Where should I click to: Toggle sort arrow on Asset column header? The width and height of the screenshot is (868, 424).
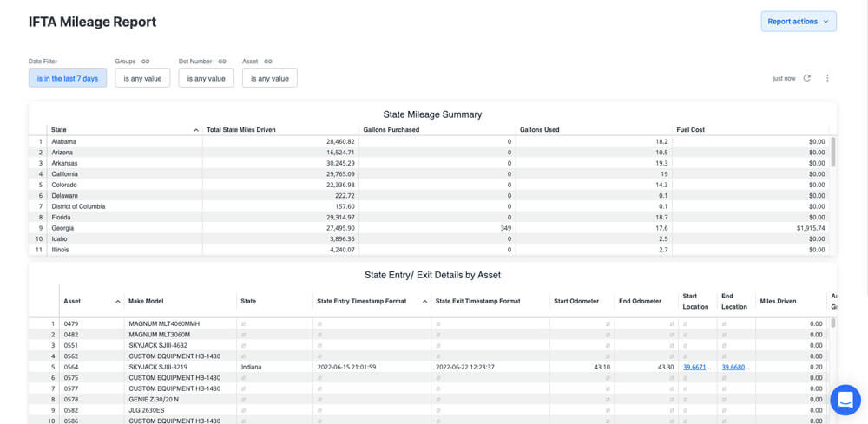[117, 301]
